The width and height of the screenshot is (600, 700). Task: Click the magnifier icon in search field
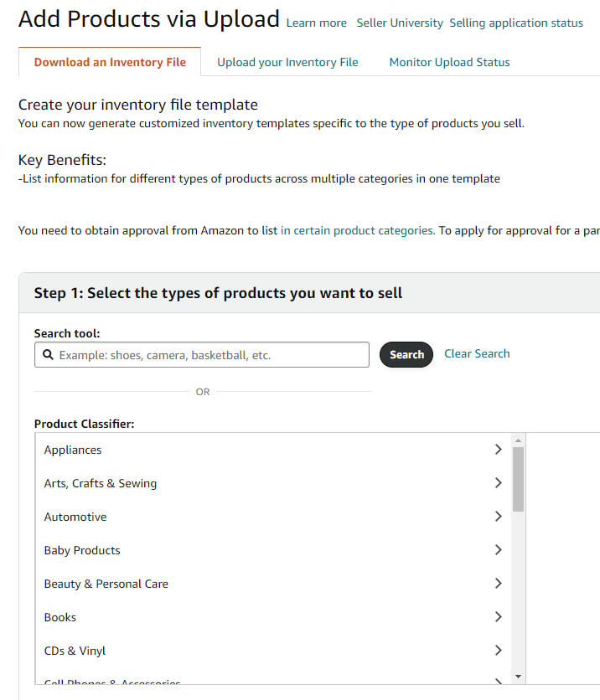pos(47,355)
